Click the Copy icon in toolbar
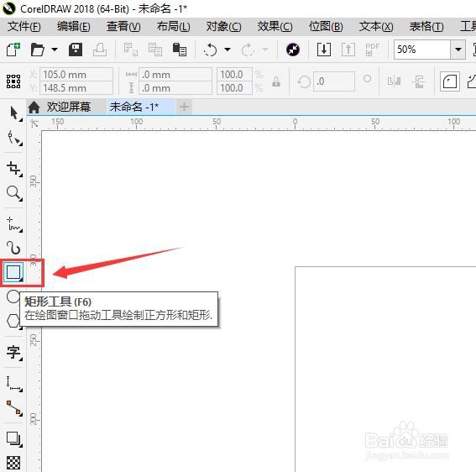This screenshot has width=476, height=472. tap(155, 50)
